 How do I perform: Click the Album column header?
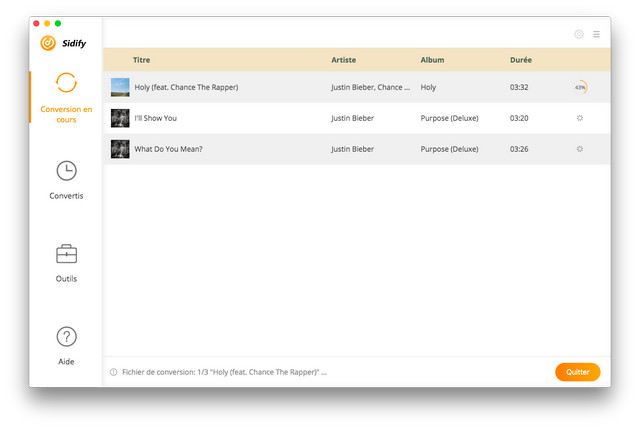432,60
